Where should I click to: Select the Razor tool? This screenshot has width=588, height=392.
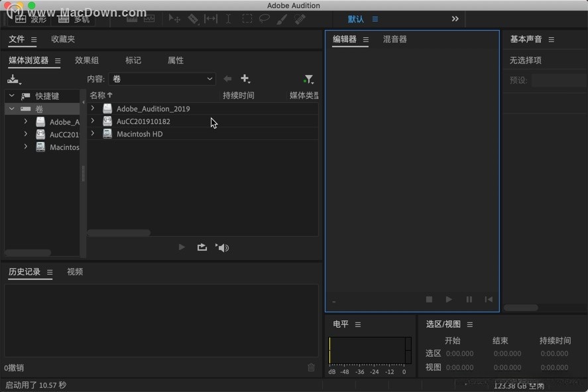tap(193, 19)
